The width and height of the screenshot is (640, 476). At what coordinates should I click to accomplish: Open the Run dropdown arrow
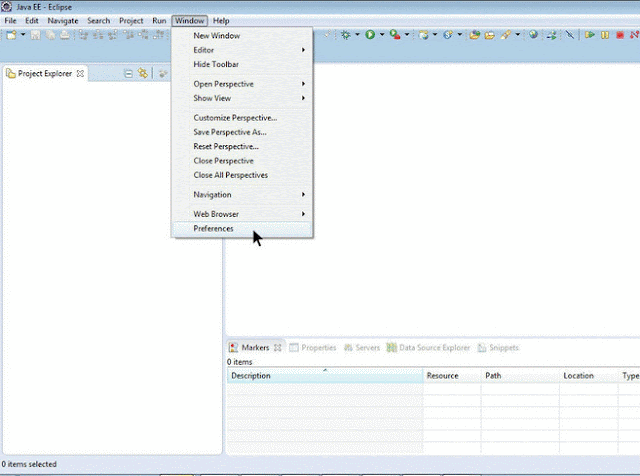[382, 35]
